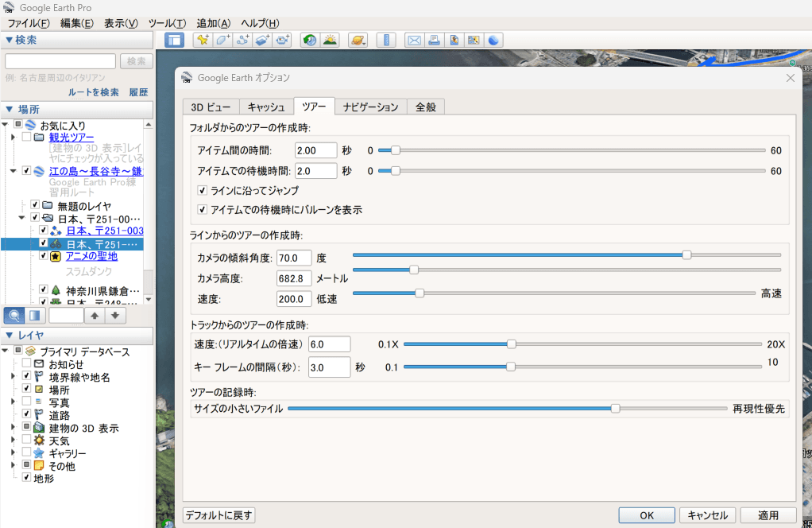The width and height of the screenshot is (812, 528).
Task: Expand the 観光ツアー folder
Action: [x=14, y=138]
